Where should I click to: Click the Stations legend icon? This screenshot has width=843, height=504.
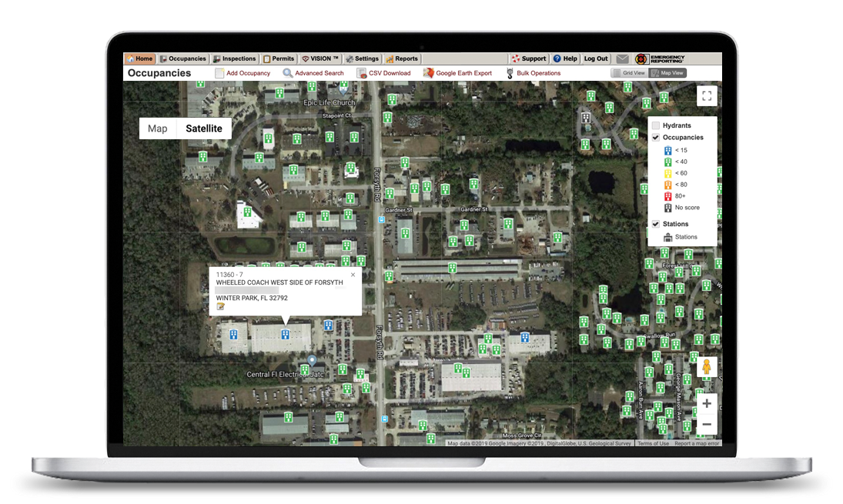(x=667, y=237)
